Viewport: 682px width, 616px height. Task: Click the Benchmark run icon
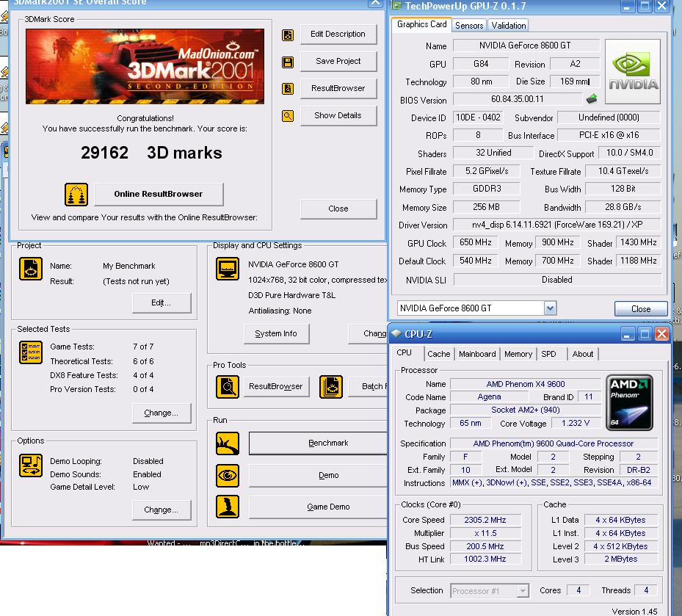228,443
